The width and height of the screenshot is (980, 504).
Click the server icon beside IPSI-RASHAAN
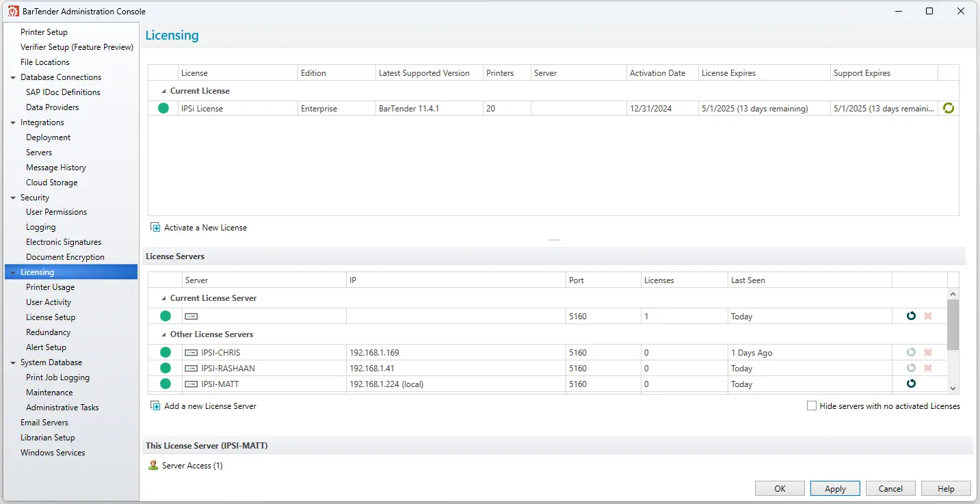pyautogui.click(x=191, y=369)
